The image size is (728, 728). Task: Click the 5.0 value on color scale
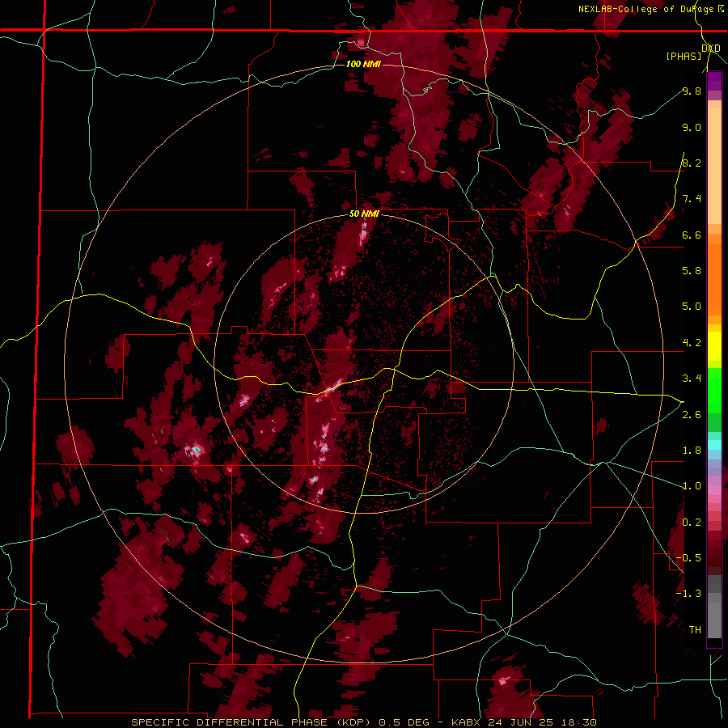tap(692, 307)
